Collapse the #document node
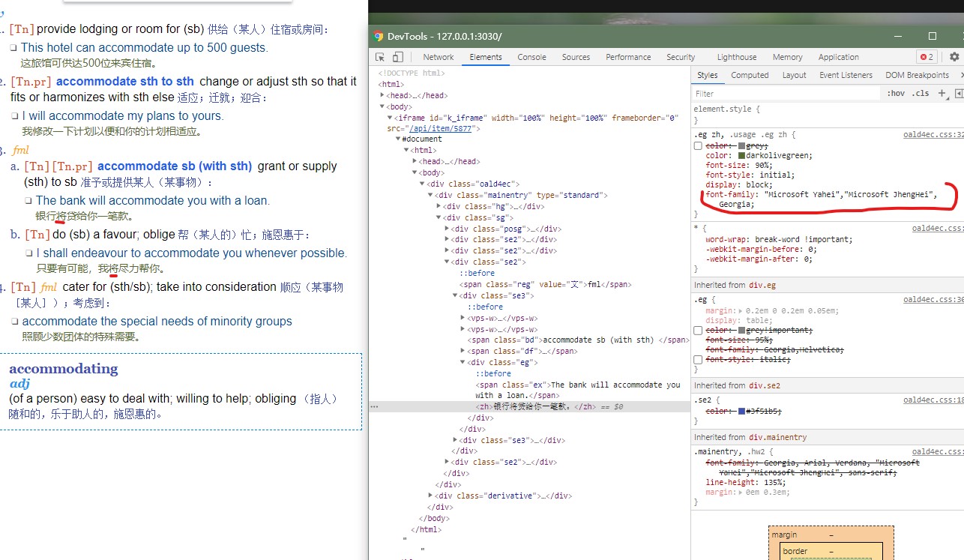The image size is (964, 560). pos(398,139)
